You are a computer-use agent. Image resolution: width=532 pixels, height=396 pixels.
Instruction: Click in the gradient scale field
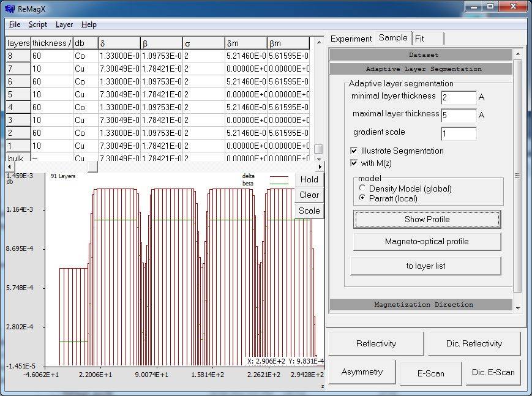[458, 133]
